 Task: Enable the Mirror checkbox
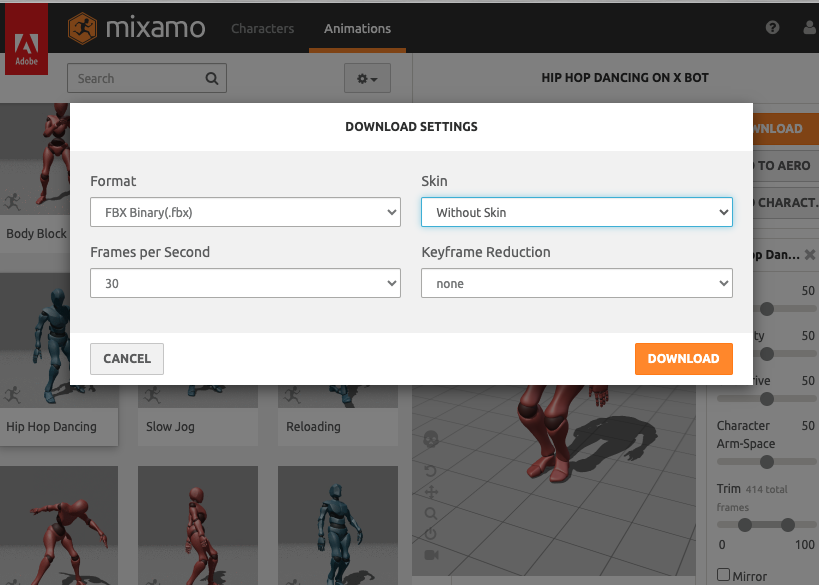coord(723,575)
